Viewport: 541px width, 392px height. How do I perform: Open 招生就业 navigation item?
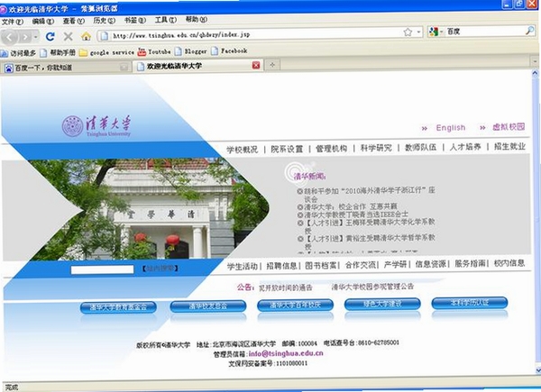(x=509, y=147)
